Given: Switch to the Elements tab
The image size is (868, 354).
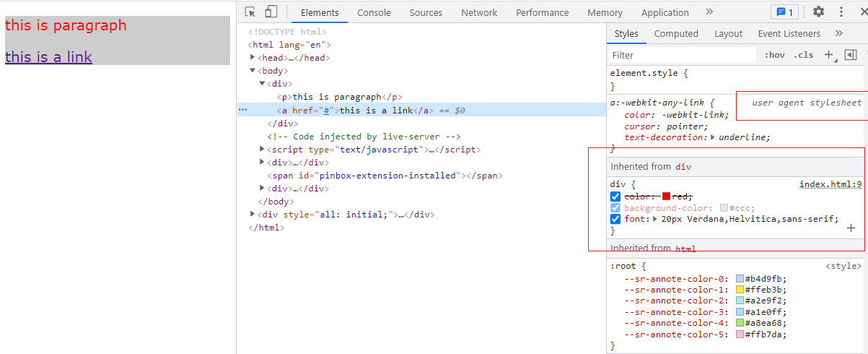Looking at the screenshot, I should [x=320, y=12].
